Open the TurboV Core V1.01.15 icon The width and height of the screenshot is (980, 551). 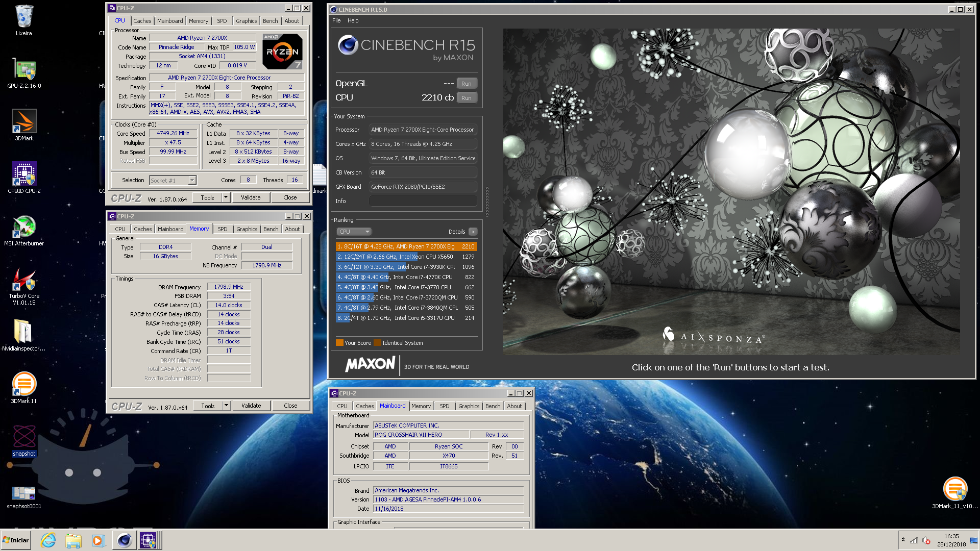click(x=24, y=287)
